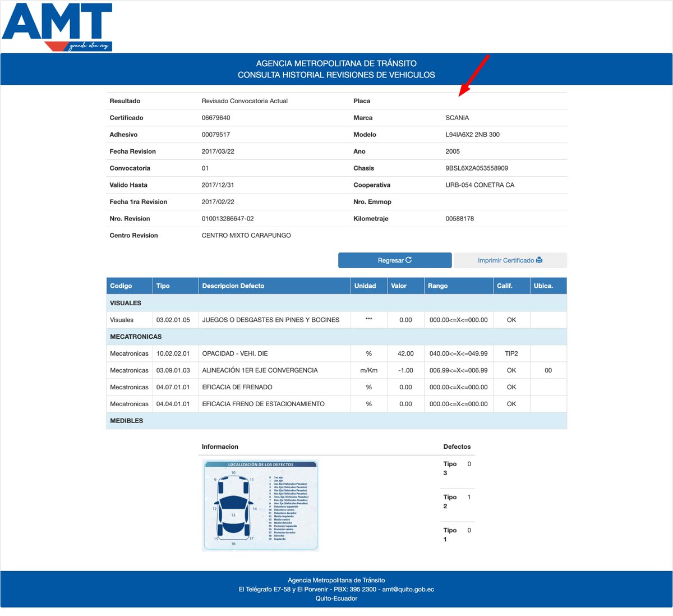Click the Nro. Emmop field label
Viewport: 673px width, 616px height.
[372, 202]
